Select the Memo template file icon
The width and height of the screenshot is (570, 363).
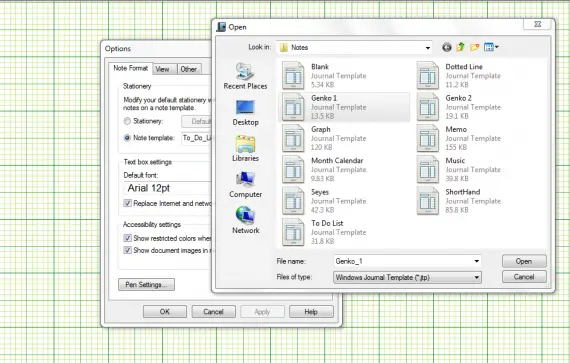428,138
